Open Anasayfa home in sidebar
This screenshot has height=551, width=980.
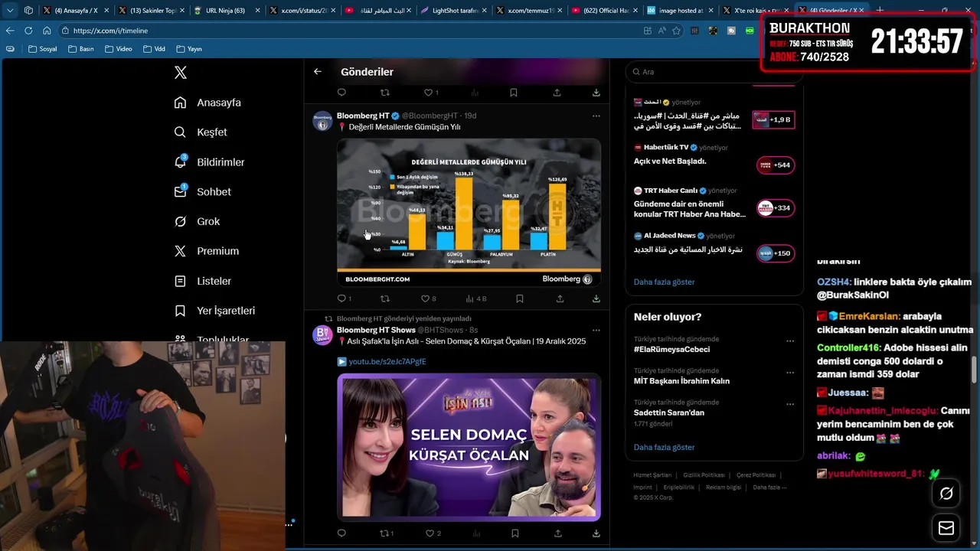click(x=207, y=103)
